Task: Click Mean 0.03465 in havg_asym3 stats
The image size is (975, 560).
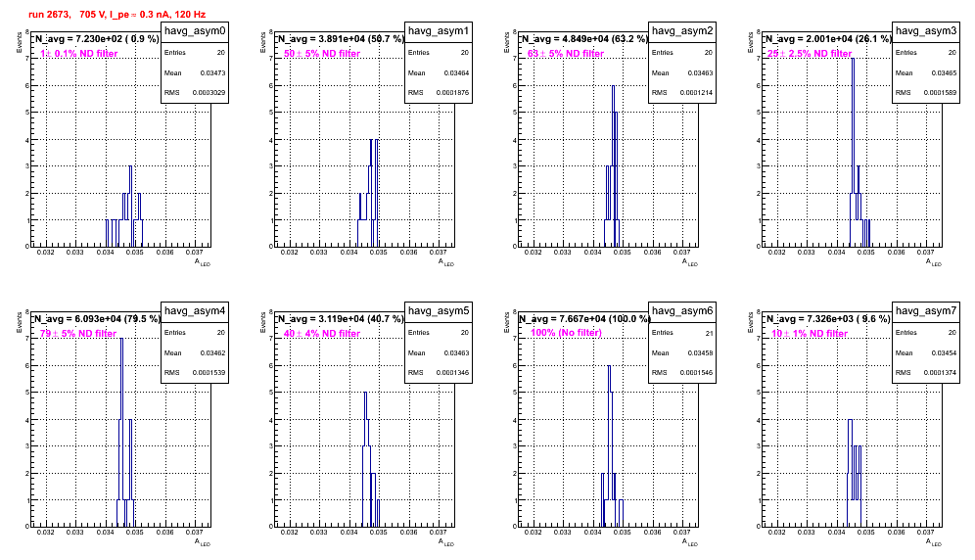Action: 926,72
